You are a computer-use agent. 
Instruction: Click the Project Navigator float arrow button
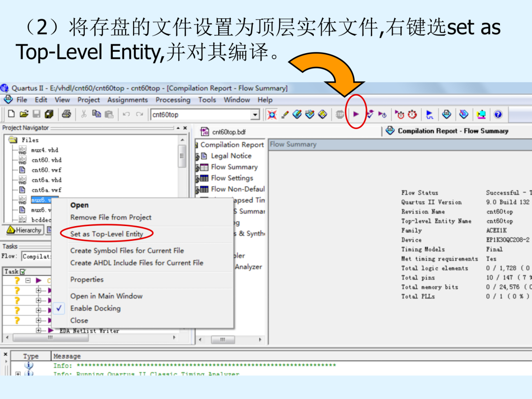178,128
